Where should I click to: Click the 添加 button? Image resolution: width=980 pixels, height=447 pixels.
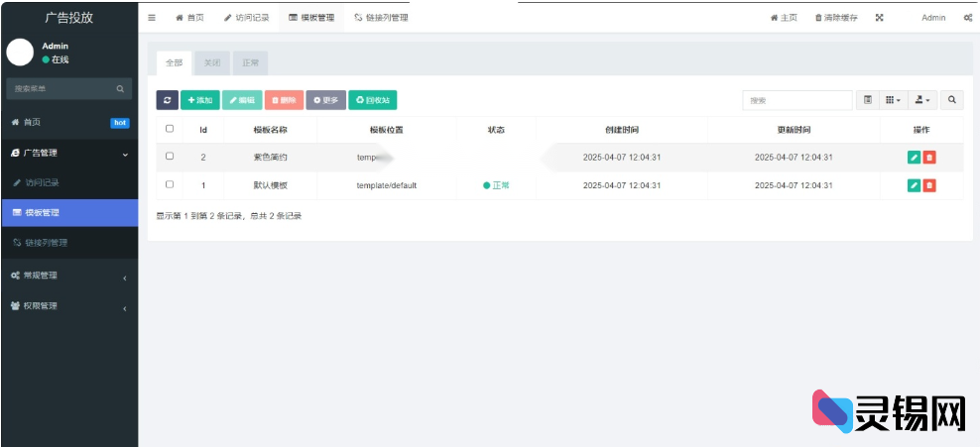coord(200,100)
